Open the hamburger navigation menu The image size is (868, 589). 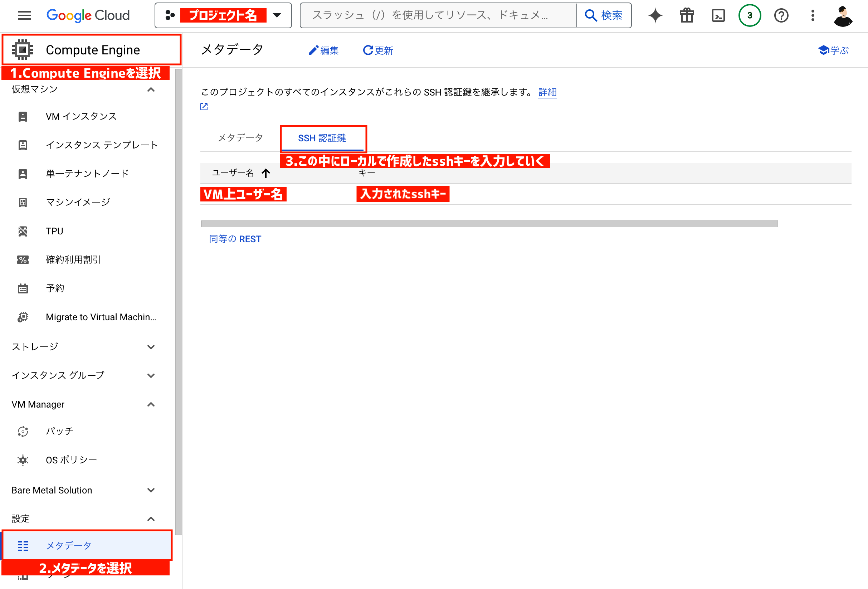24,15
